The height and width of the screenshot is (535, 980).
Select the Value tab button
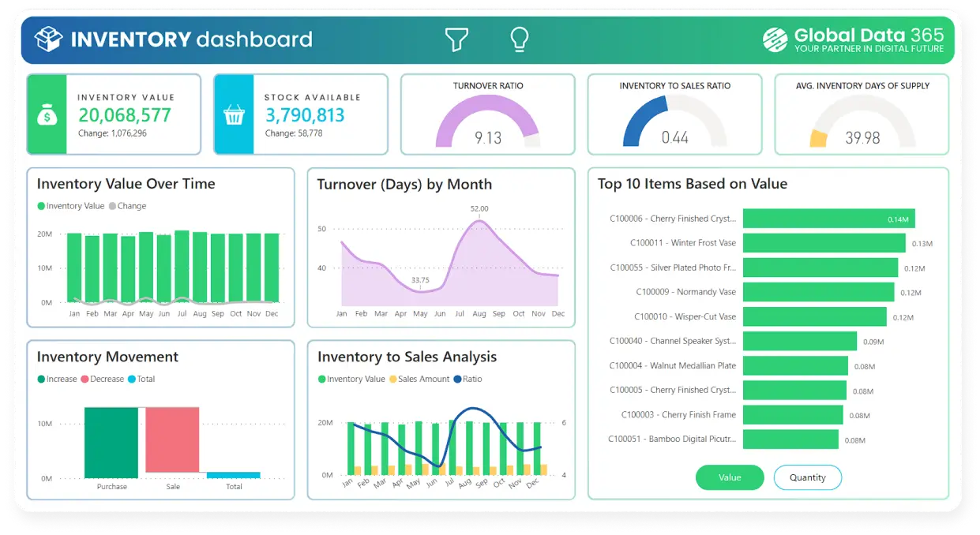[729, 477]
